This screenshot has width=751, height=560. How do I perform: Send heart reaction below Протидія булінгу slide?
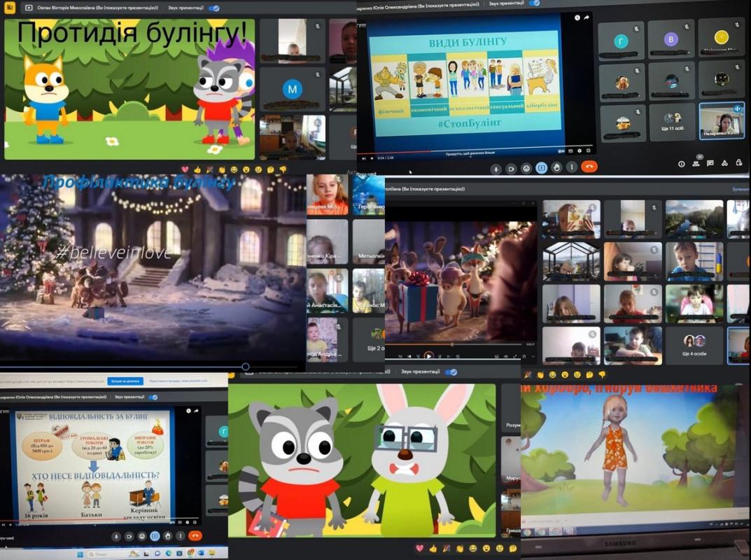pyautogui.click(x=185, y=169)
